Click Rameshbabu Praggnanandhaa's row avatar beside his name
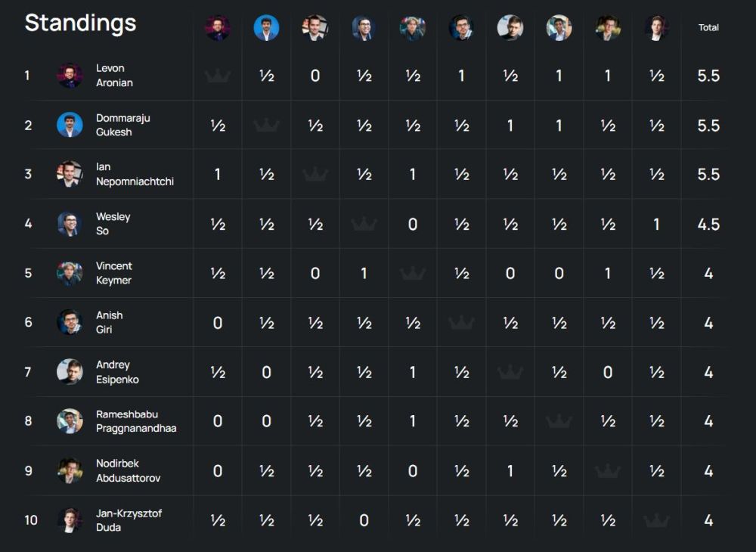 (x=70, y=421)
